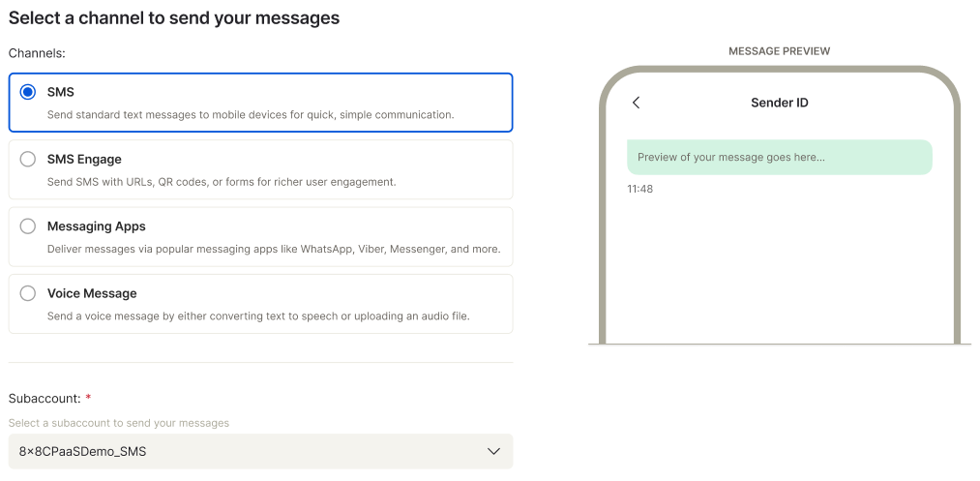Click the text-to-speech description of Voice Message
980x481 pixels.
(x=258, y=316)
